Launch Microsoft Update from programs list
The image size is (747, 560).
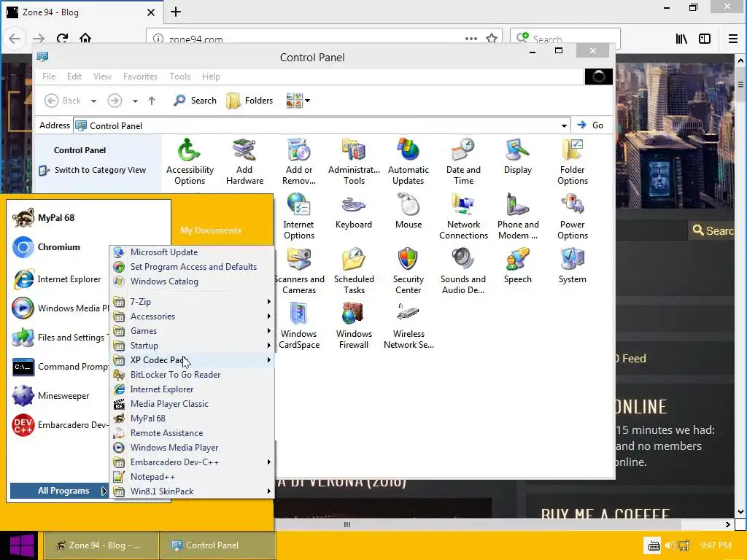click(193, 252)
